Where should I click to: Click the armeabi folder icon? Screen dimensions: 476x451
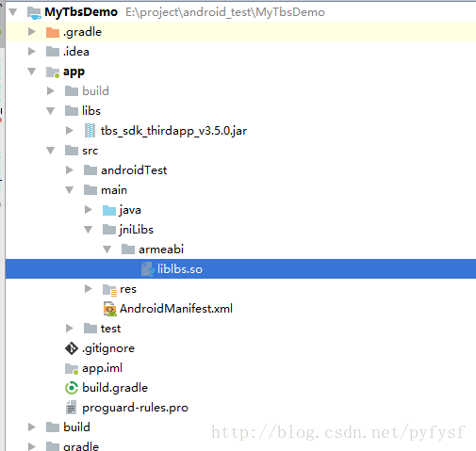point(128,250)
